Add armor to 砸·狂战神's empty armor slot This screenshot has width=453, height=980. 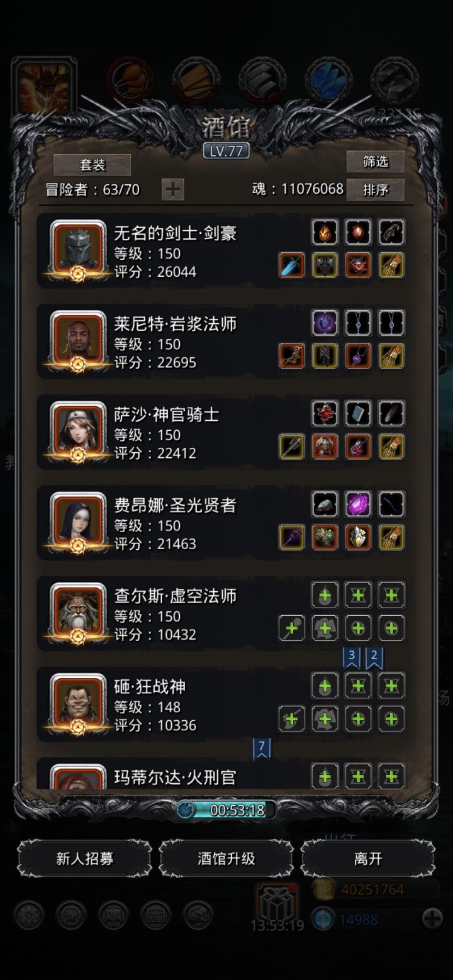pos(325,718)
